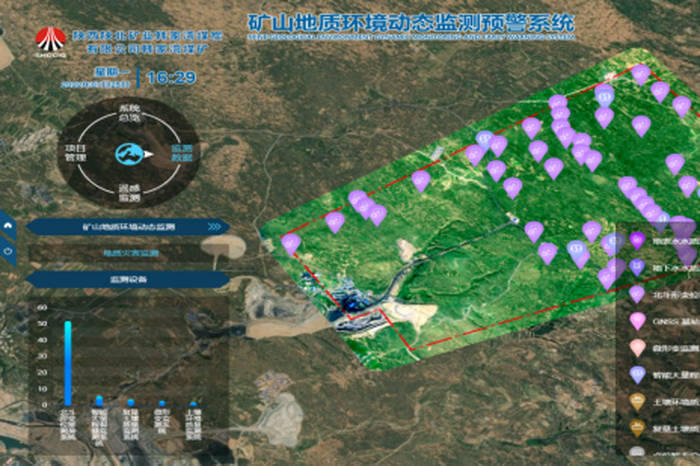Select the 土壤环境 gold legend icon
Viewport: 700px width, 466px height.
[637, 402]
